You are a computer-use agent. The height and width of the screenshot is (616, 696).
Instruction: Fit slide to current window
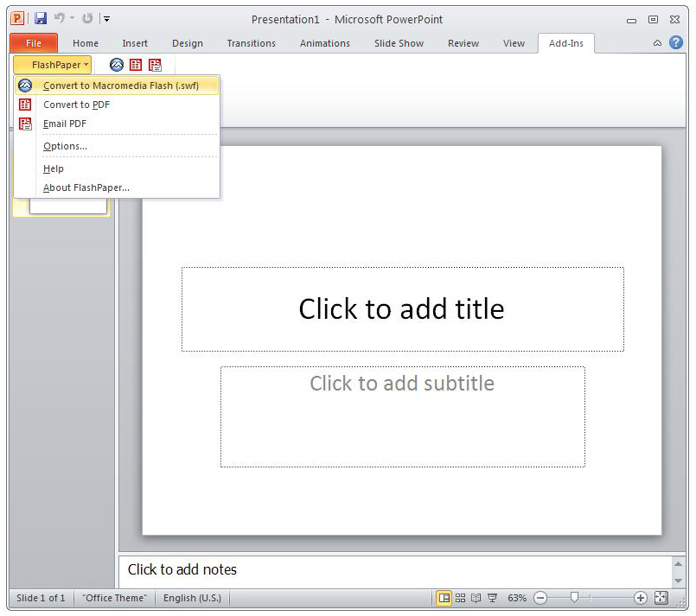click(661, 598)
